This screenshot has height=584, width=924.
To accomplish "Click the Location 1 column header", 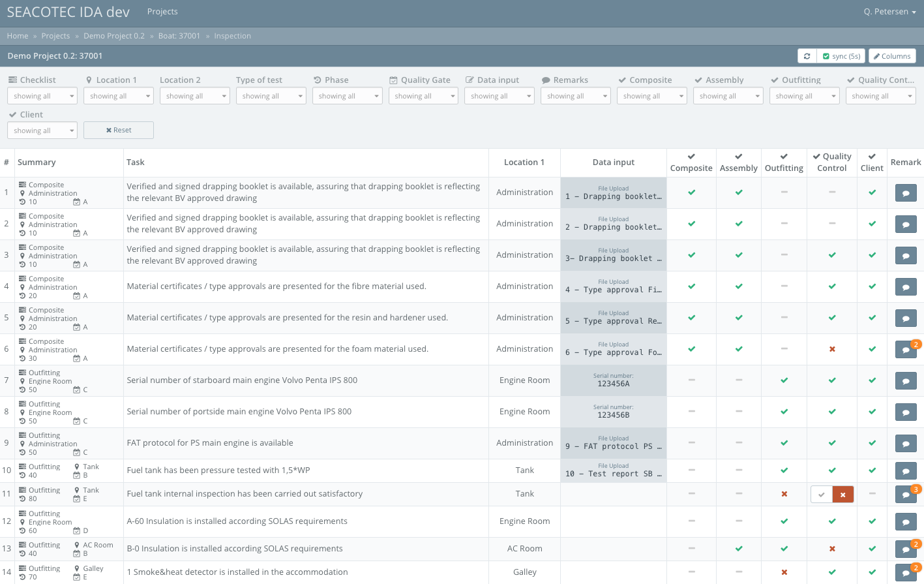I will pyautogui.click(x=524, y=162).
